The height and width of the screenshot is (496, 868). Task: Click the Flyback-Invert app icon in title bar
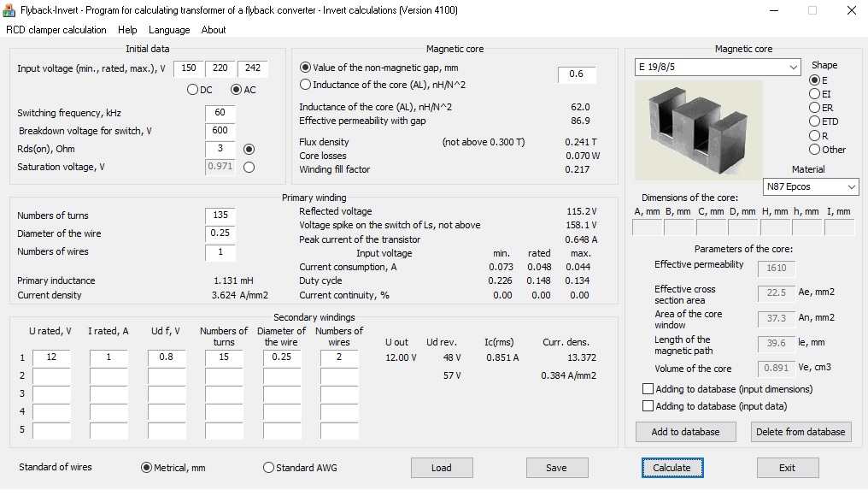9,10
